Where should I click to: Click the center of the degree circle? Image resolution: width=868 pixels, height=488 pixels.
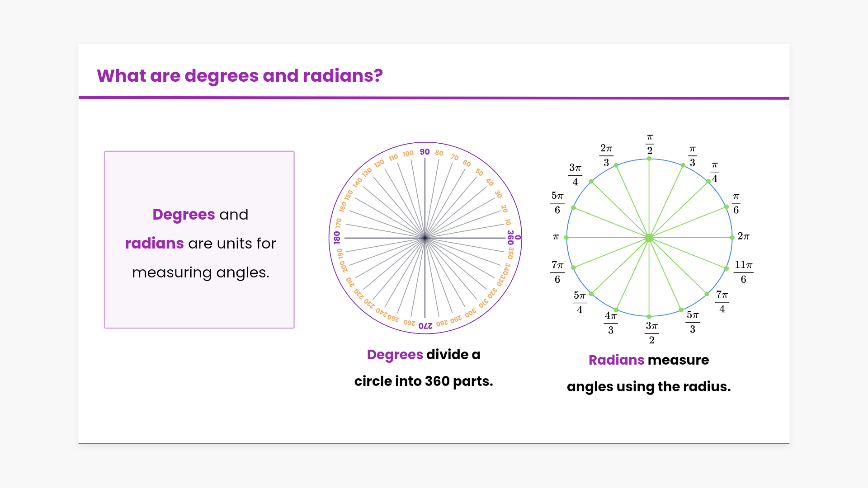pyautogui.click(x=425, y=238)
